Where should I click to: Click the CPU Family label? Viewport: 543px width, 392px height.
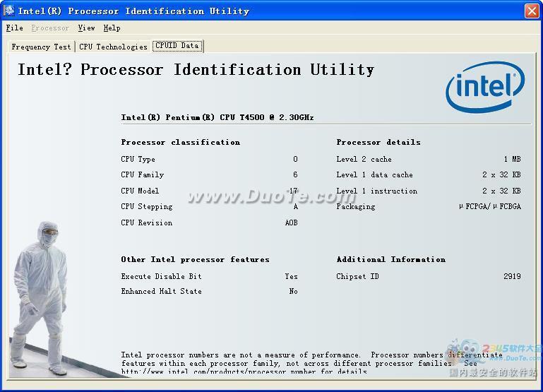(143, 174)
